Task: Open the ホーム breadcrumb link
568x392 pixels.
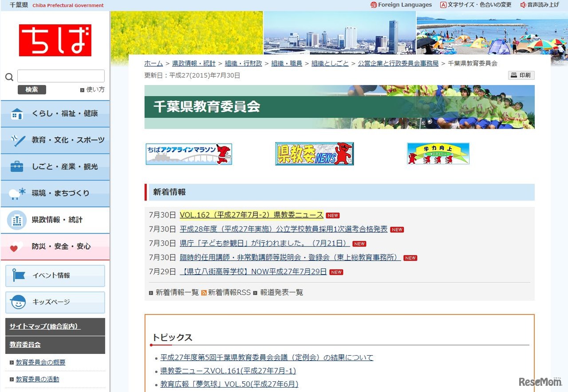Action: tap(153, 63)
